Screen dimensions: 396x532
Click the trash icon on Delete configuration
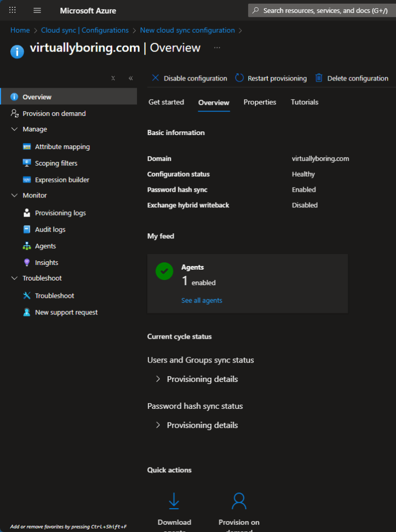(x=319, y=78)
